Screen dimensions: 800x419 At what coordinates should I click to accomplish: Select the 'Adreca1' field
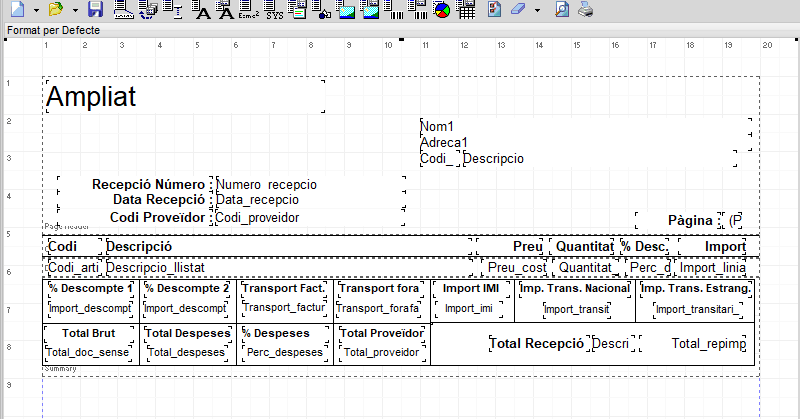pyautogui.click(x=586, y=142)
